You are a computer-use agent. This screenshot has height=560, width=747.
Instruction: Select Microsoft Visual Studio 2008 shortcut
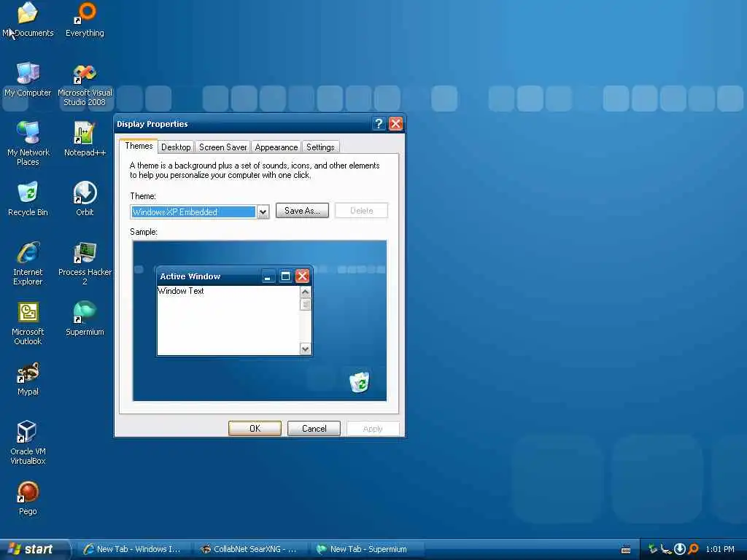pos(85,85)
